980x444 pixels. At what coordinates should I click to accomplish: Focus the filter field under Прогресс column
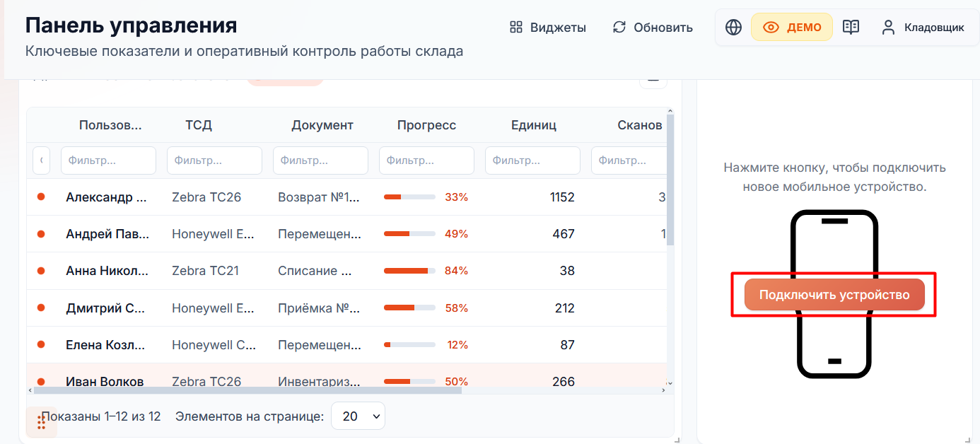click(x=426, y=160)
